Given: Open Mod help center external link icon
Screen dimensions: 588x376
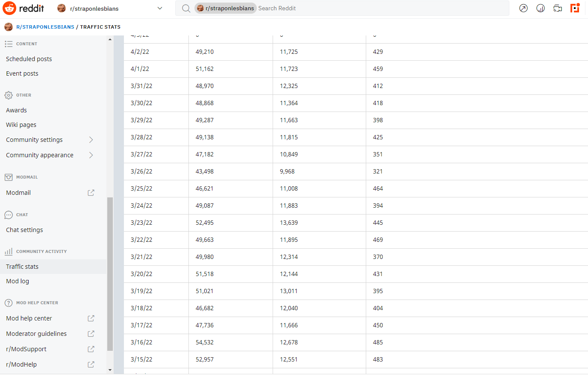Looking at the screenshot, I should tap(91, 318).
